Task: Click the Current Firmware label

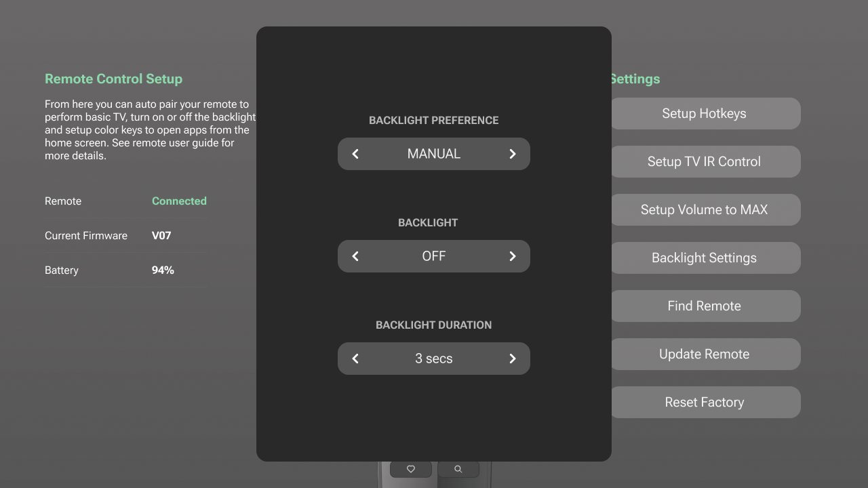Action: (x=86, y=236)
